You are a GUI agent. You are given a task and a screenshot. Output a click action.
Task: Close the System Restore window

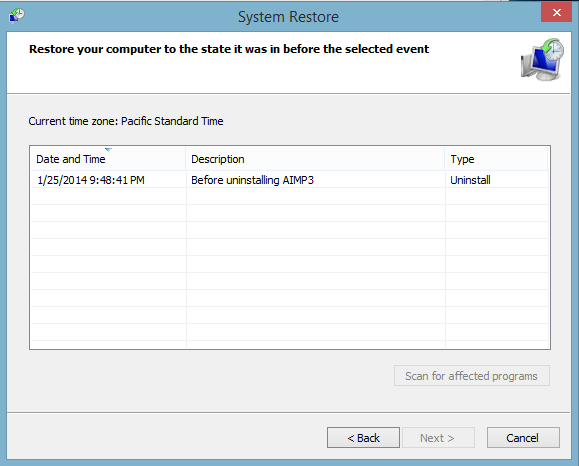tap(556, 12)
